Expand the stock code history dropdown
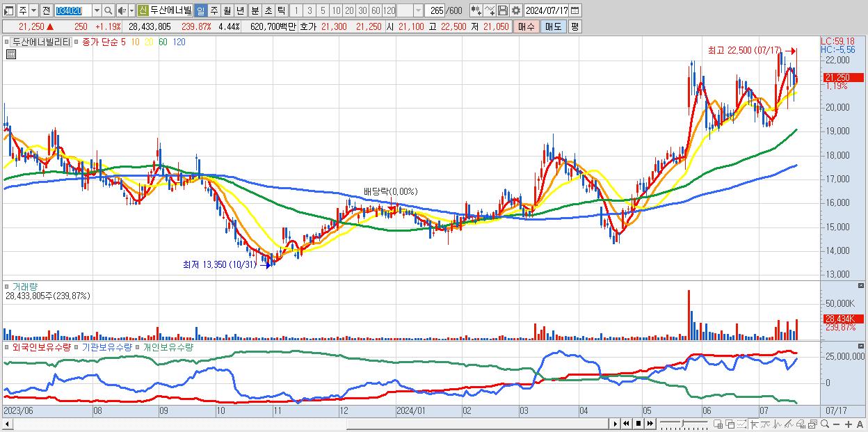Viewport: 868px width, 432px height. tap(97, 10)
